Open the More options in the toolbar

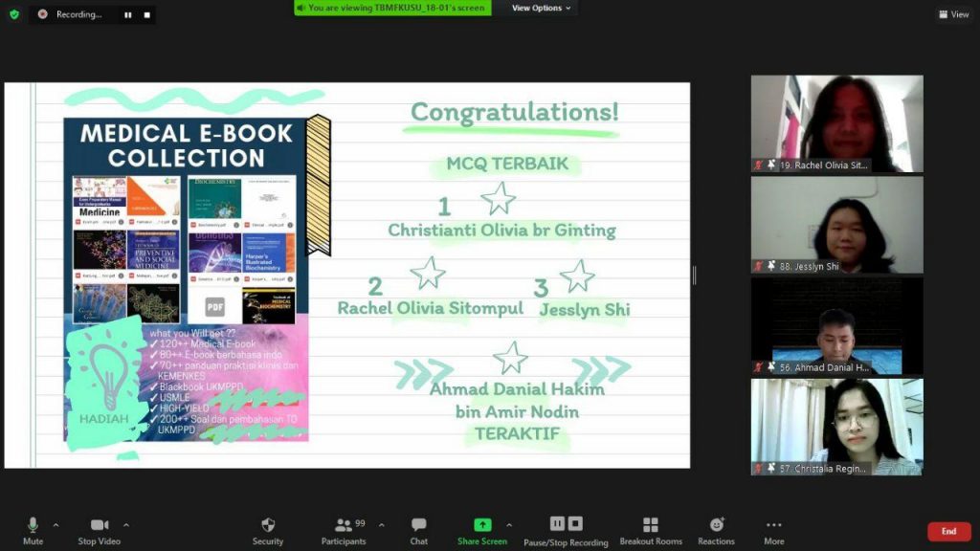click(x=773, y=530)
